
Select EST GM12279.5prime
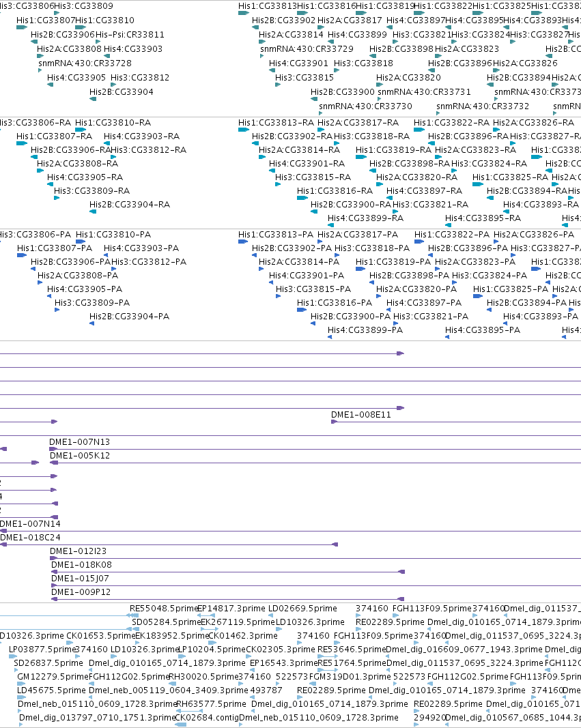point(53,677)
